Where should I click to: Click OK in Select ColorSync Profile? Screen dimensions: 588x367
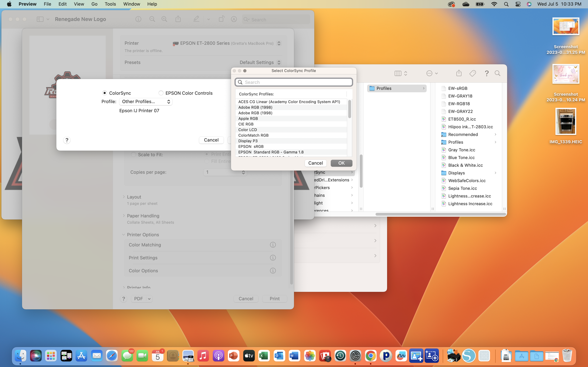[341, 163]
